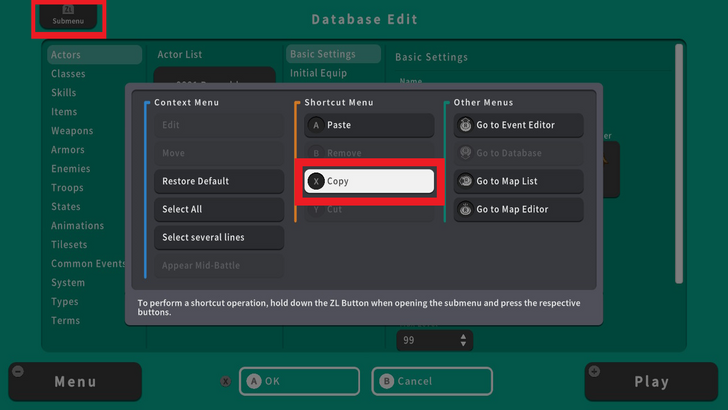Click the Database Edit title text

pyautogui.click(x=364, y=20)
